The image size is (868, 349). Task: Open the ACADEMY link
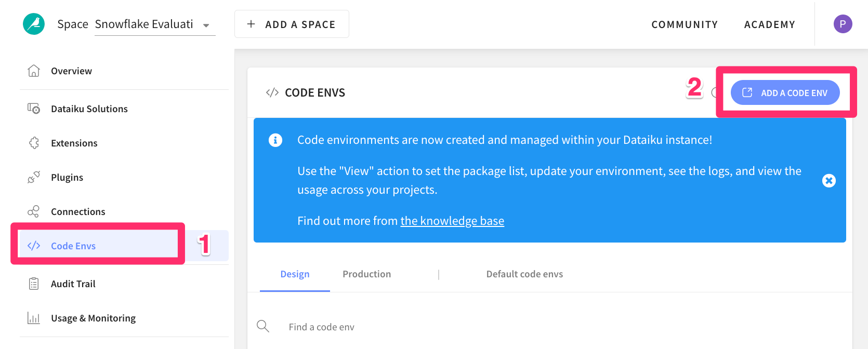click(769, 24)
